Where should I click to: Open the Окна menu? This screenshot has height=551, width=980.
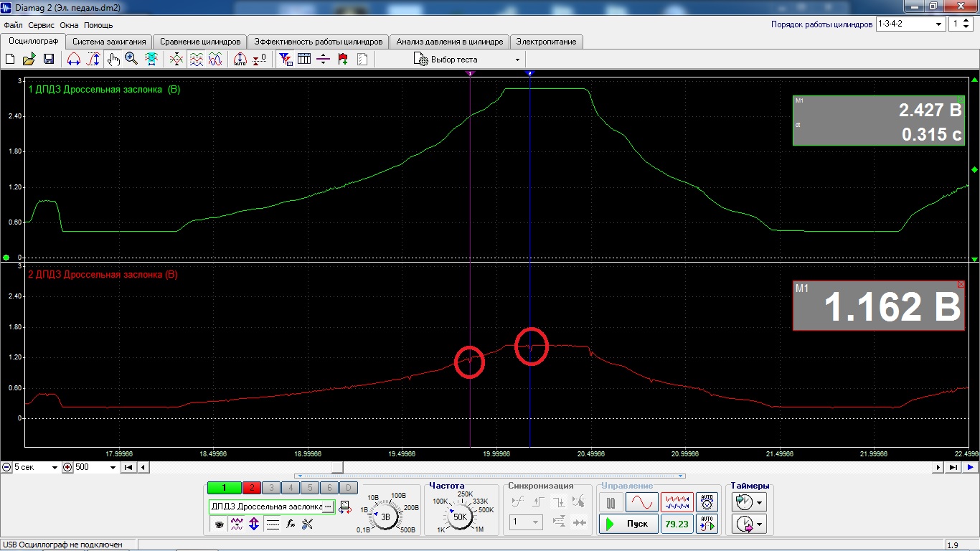[x=70, y=25]
